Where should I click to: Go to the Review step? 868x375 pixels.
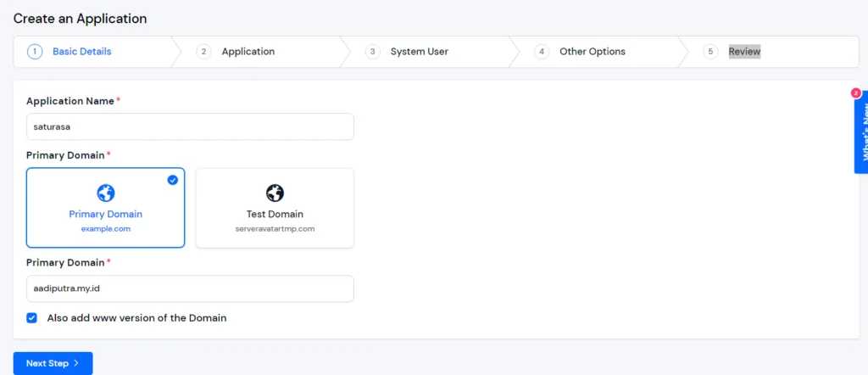tap(744, 52)
